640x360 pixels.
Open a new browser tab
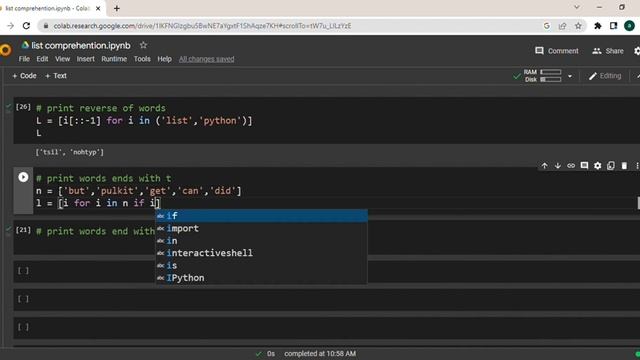(117, 8)
